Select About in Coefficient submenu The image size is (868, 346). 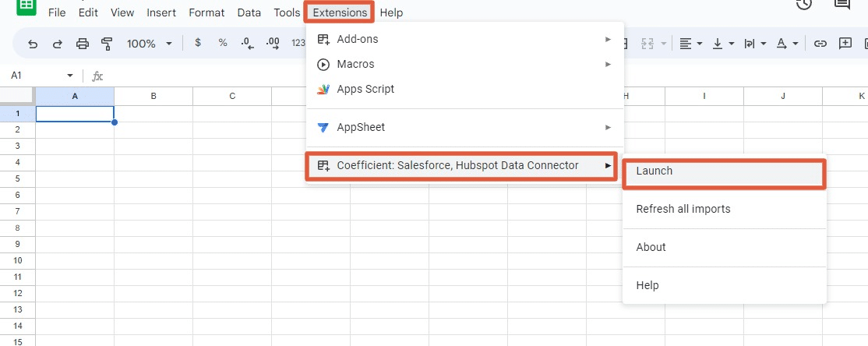pyautogui.click(x=725, y=248)
